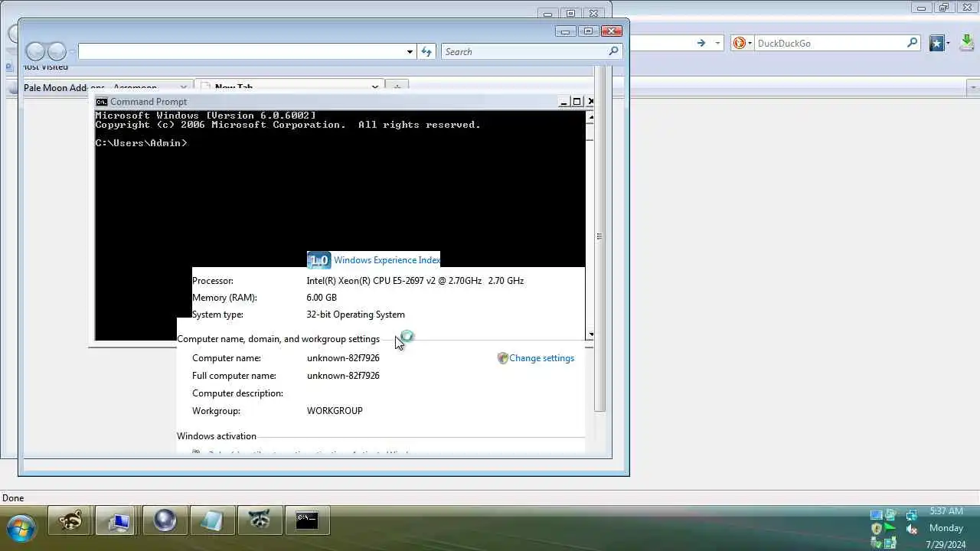Click the muted volume tray icon

pyautogui.click(x=911, y=529)
